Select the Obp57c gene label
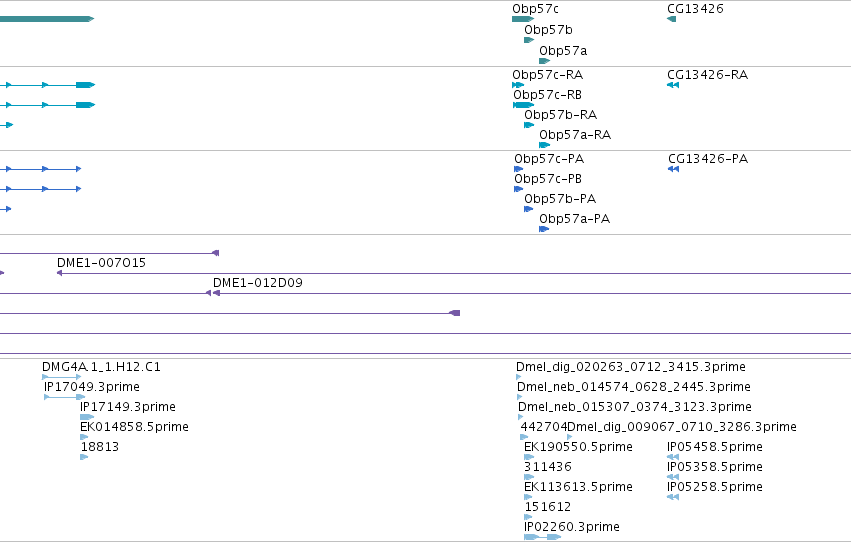The width and height of the screenshot is (851, 542). click(535, 9)
